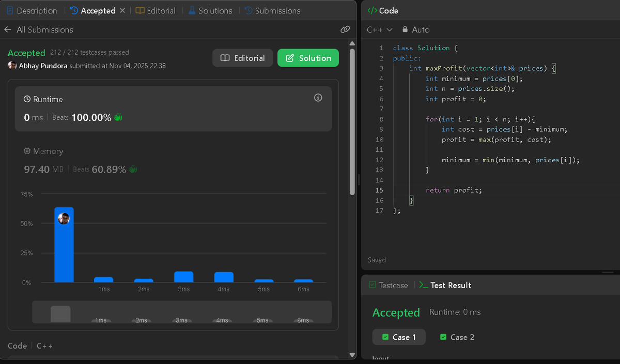This screenshot has width=620, height=364.
Task: Open the C++ language dropdown
Action: point(380,30)
